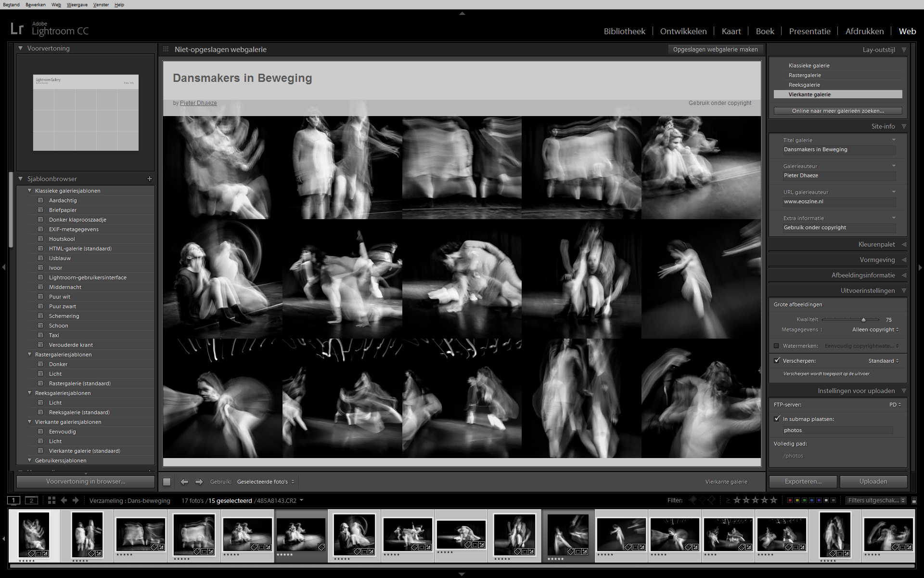Switch to the Ontwikkelen module

pos(683,31)
